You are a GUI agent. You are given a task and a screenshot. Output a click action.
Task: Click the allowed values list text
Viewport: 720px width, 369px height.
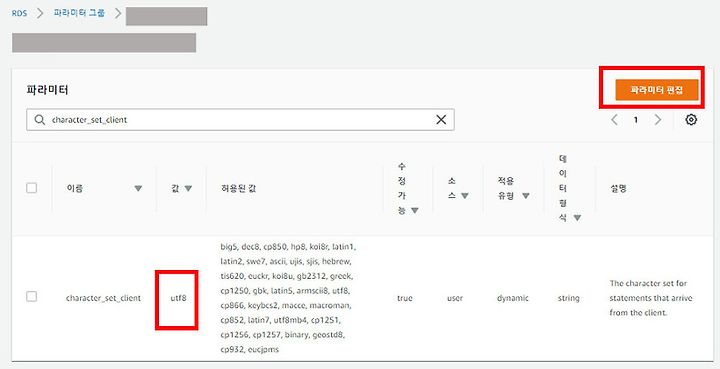[x=289, y=298]
